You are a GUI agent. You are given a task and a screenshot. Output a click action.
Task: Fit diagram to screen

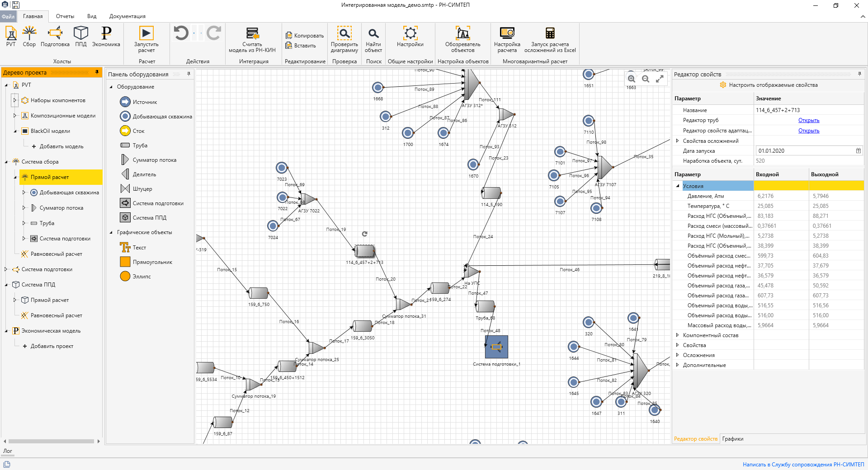pyautogui.click(x=660, y=79)
